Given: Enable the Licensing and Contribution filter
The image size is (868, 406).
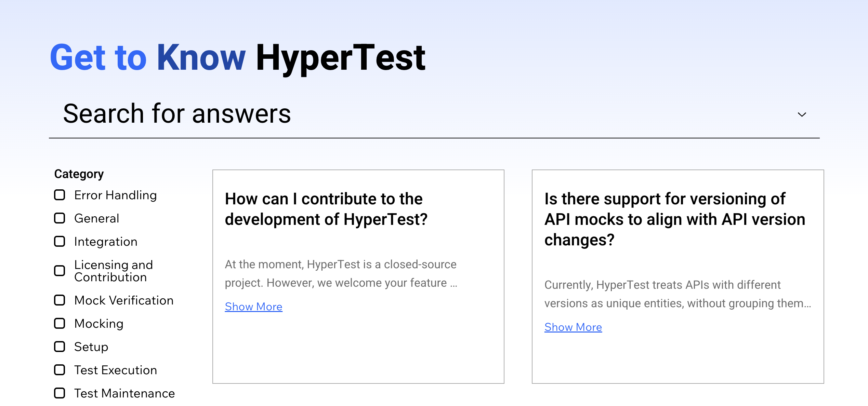Looking at the screenshot, I should [60, 271].
